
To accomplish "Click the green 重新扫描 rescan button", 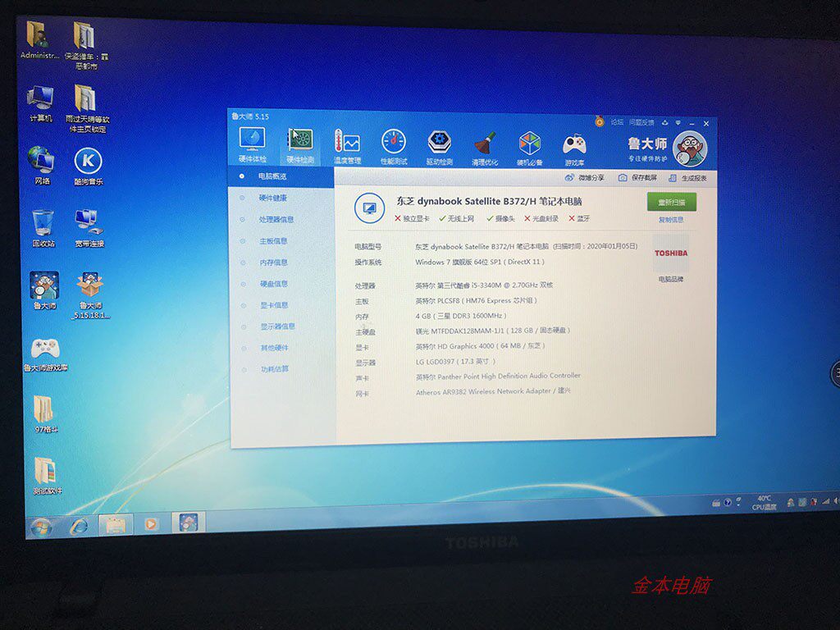I will pos(671,202).
